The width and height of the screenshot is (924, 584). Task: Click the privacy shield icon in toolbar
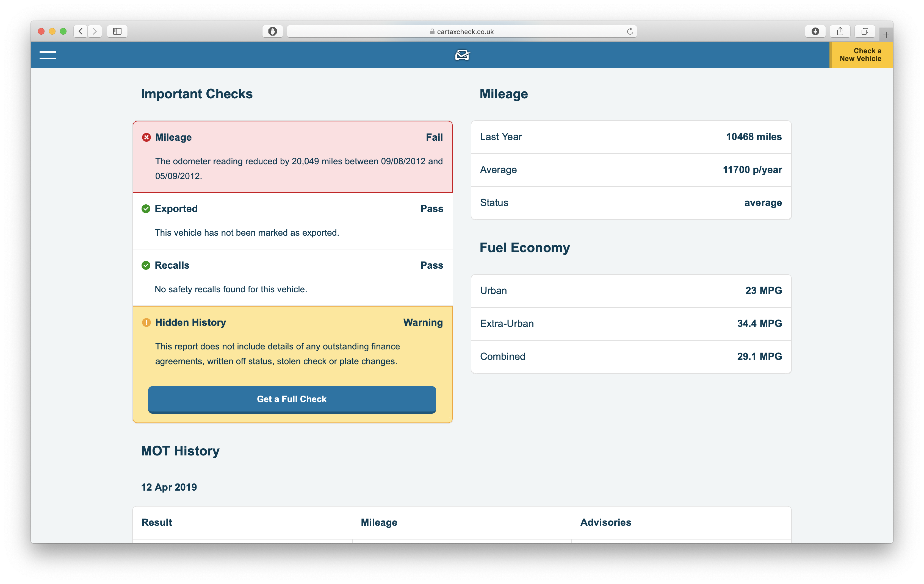(x=272, y=31)
